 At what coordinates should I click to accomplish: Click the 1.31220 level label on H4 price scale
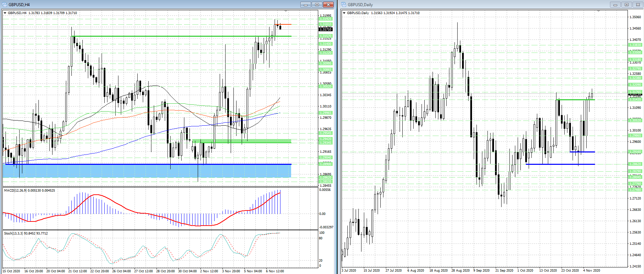[x=326, y=53]
